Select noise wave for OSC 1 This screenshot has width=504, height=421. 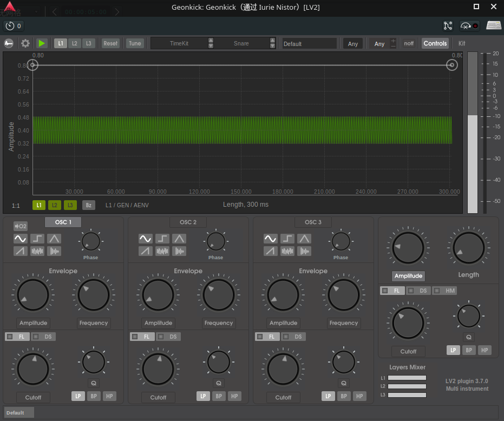(x=37, y=251)
